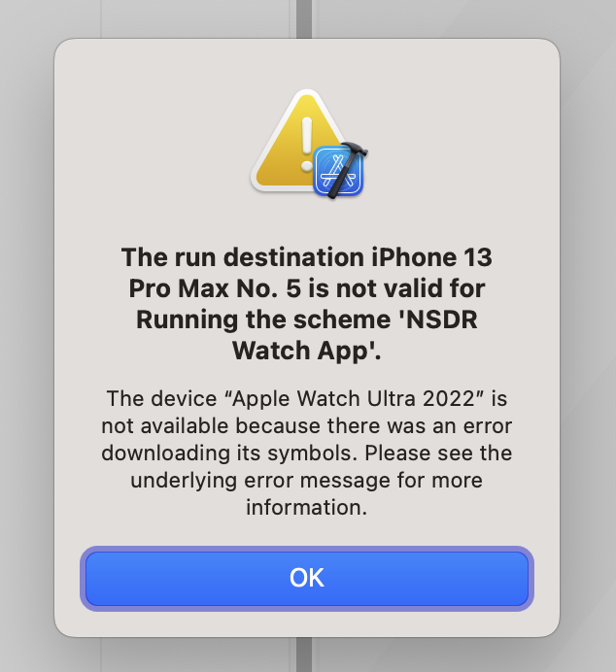Click the white exclamation mark in the triangle
Viewport: 616px width, 672px height.
(x=306, y=145)
